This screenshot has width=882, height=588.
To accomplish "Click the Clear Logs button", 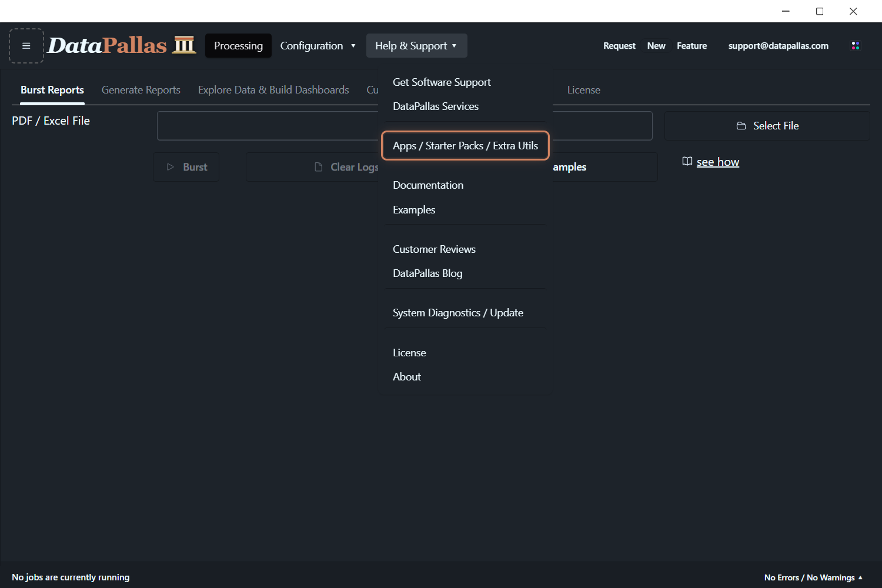I will point(347,167).
